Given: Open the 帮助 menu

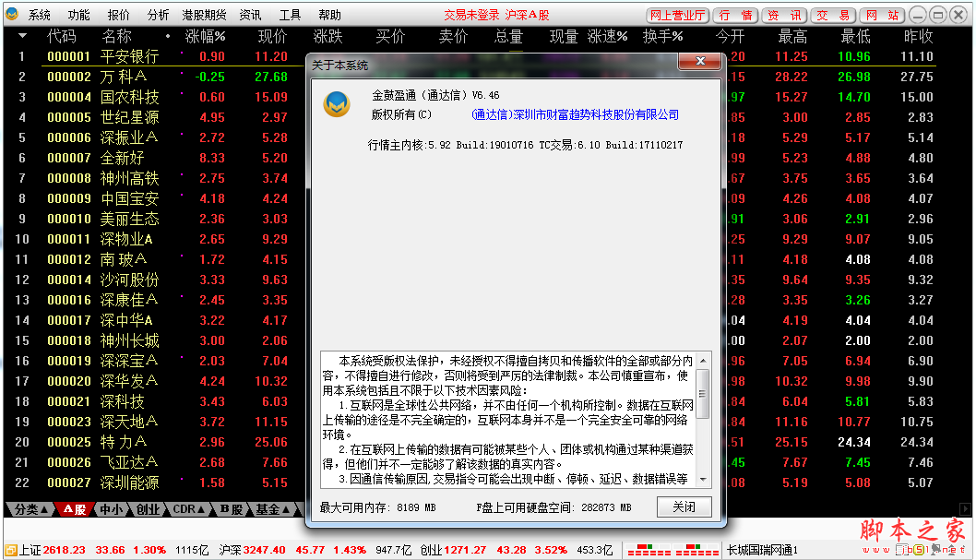Looking at the screenshot, I should tap(329, 15).
